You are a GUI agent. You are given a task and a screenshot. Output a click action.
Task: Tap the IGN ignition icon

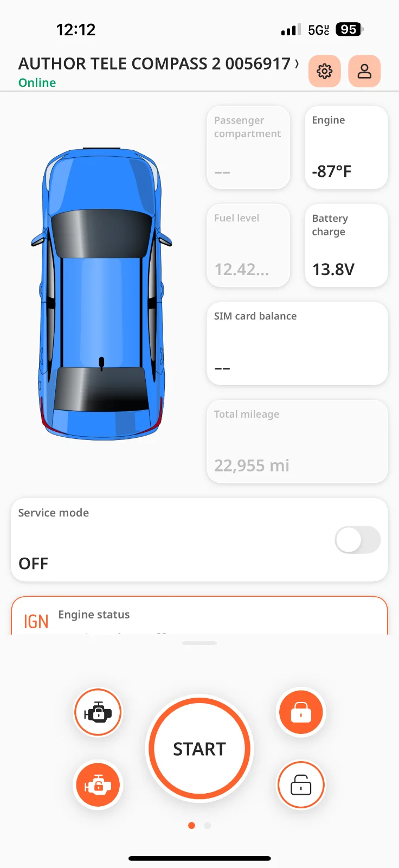pyautogui.click(x=36, y=621)
